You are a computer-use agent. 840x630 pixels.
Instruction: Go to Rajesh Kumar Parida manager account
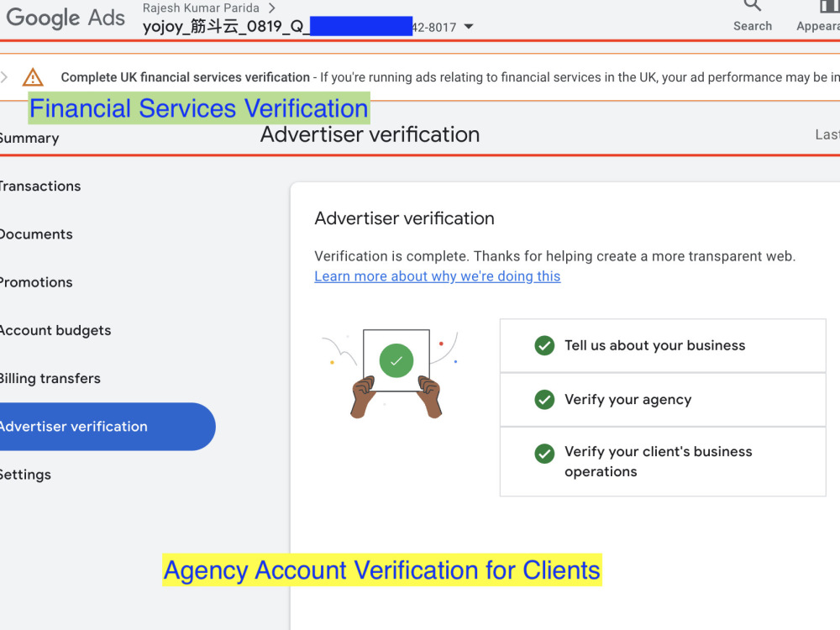click(x=201, y=8)
